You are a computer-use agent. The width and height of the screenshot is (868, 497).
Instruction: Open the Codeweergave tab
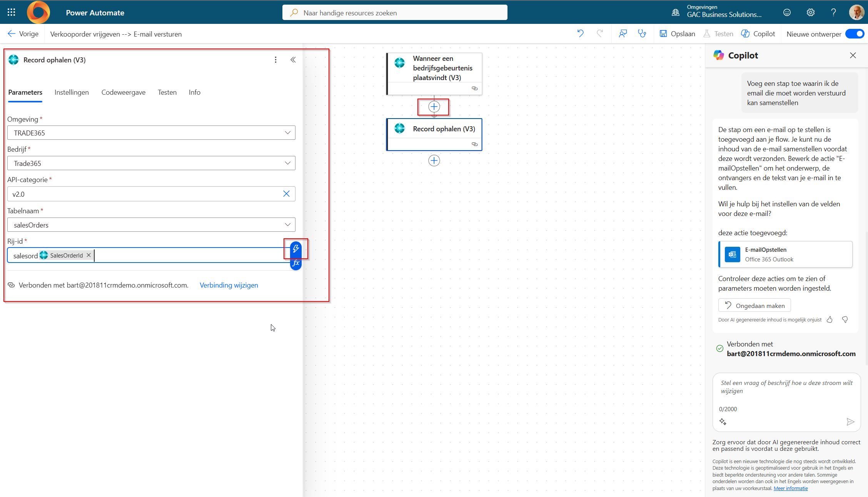123,92
